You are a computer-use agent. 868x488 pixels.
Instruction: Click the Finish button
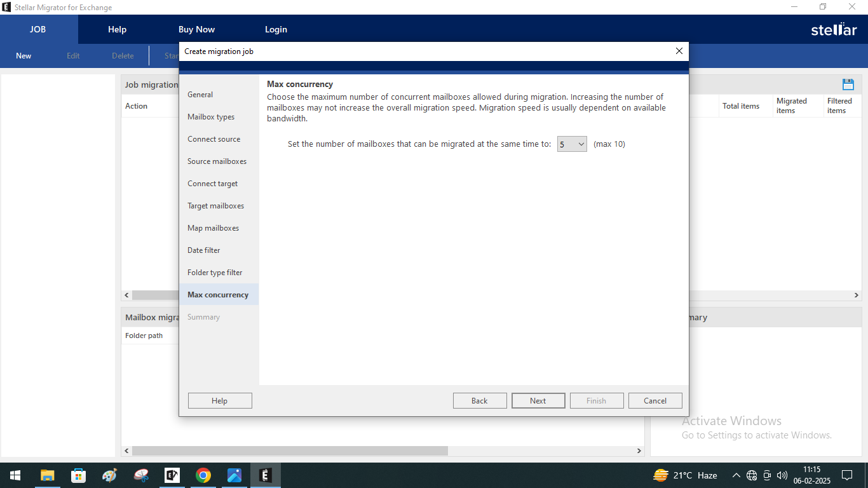(597, 400)
